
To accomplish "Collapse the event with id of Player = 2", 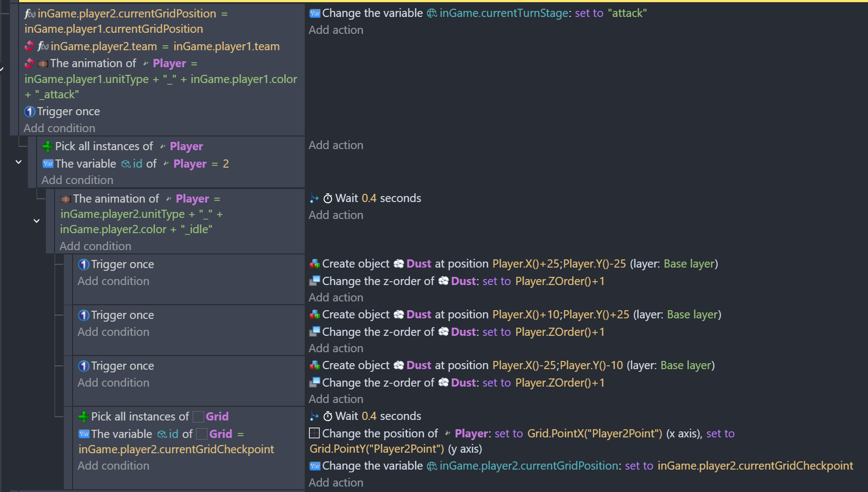I will (x=19, y=162).
